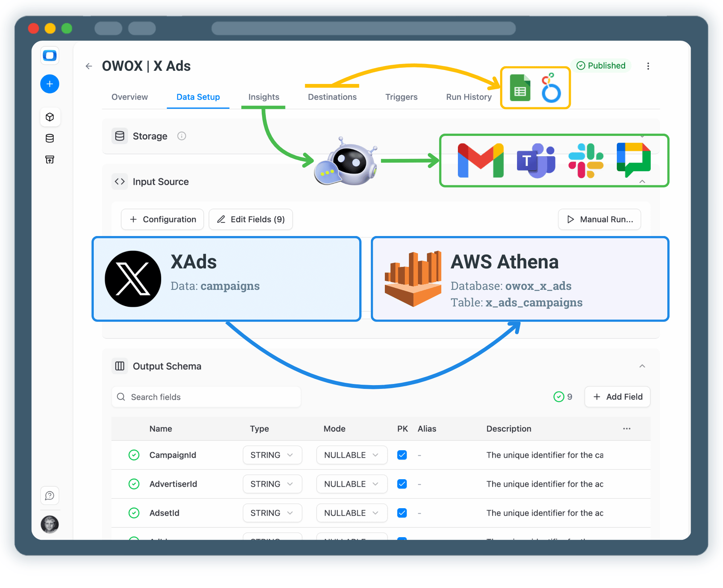Viewport: 723px width, 588px height.
Task: Open Edit Fields (9)
Action: (x=250, y=219)
